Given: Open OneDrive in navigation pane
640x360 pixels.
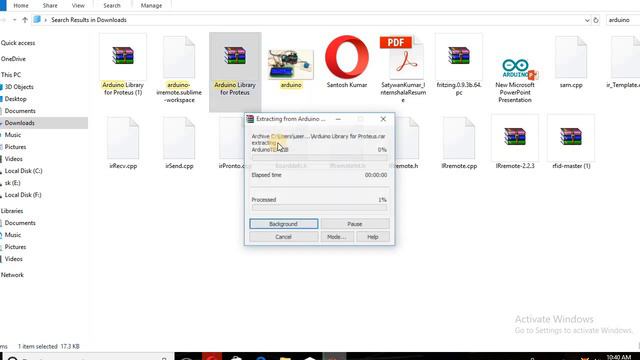Looking at the screenshot, I should pyautogui.click(x=13, y=59).
